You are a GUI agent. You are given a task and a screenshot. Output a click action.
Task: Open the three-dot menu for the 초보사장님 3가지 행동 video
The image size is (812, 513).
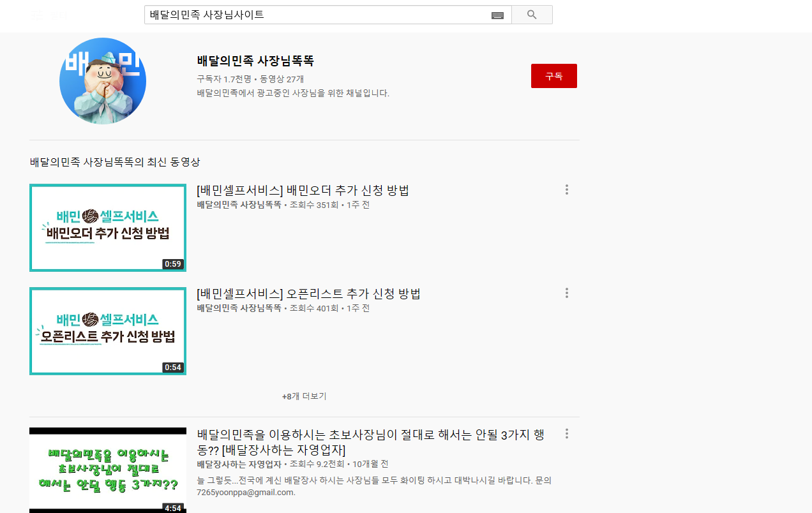click(566, 434)
